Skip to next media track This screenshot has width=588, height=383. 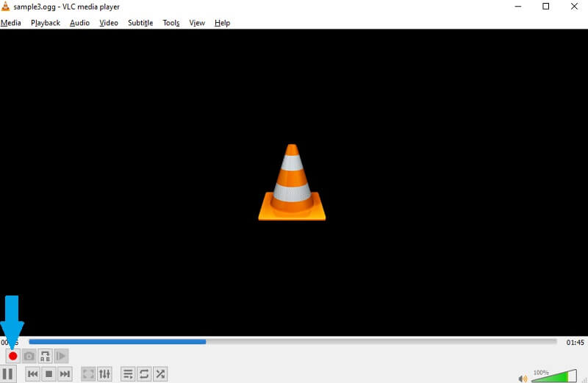(x=65, y=374)
